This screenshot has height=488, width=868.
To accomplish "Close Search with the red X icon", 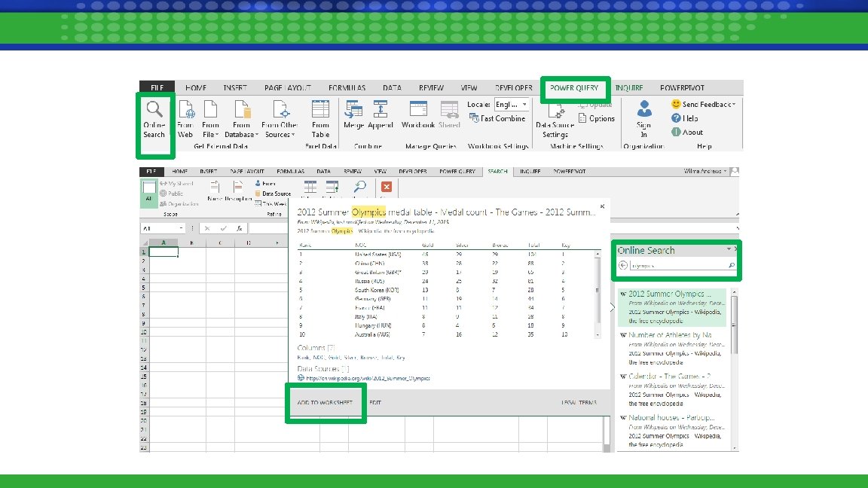I will 387,187.
